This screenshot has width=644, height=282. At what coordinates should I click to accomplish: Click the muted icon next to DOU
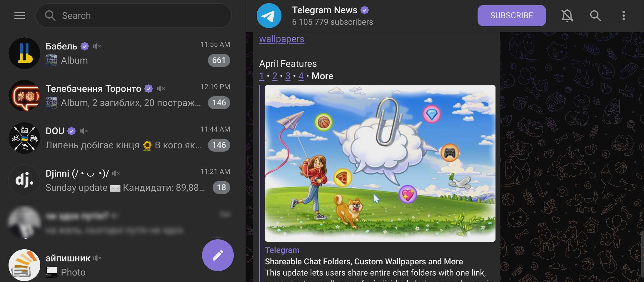(x=84, y=131)
